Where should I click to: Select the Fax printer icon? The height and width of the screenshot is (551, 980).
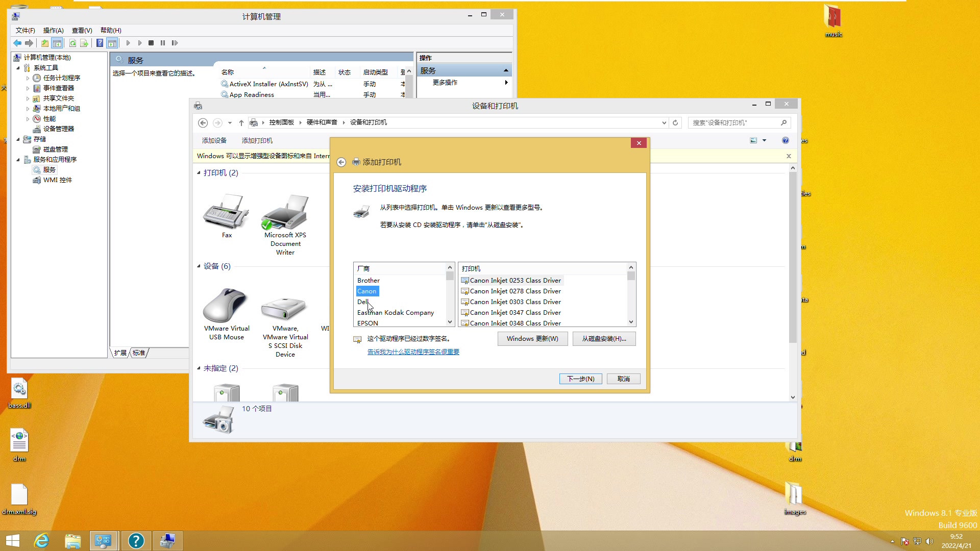tap(227, 216)
